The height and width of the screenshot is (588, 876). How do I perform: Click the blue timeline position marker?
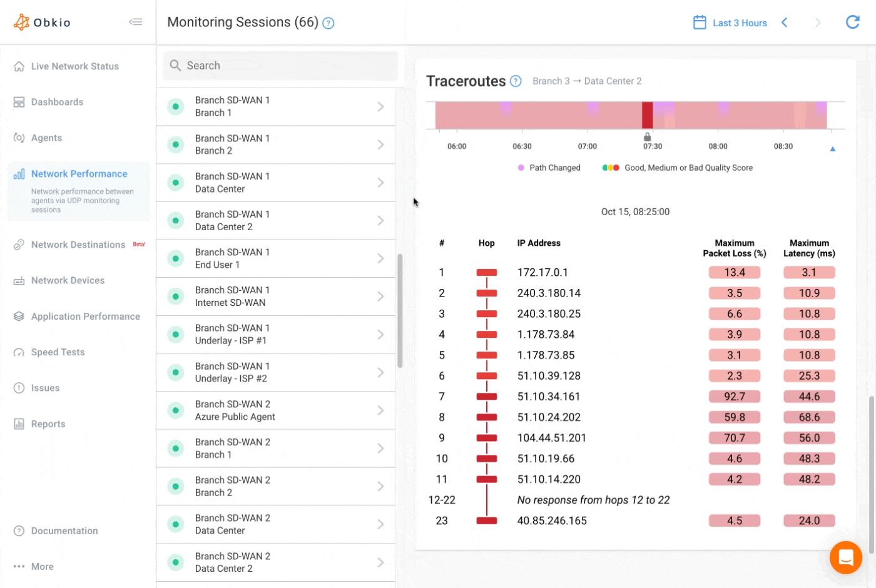pos(832,148)
